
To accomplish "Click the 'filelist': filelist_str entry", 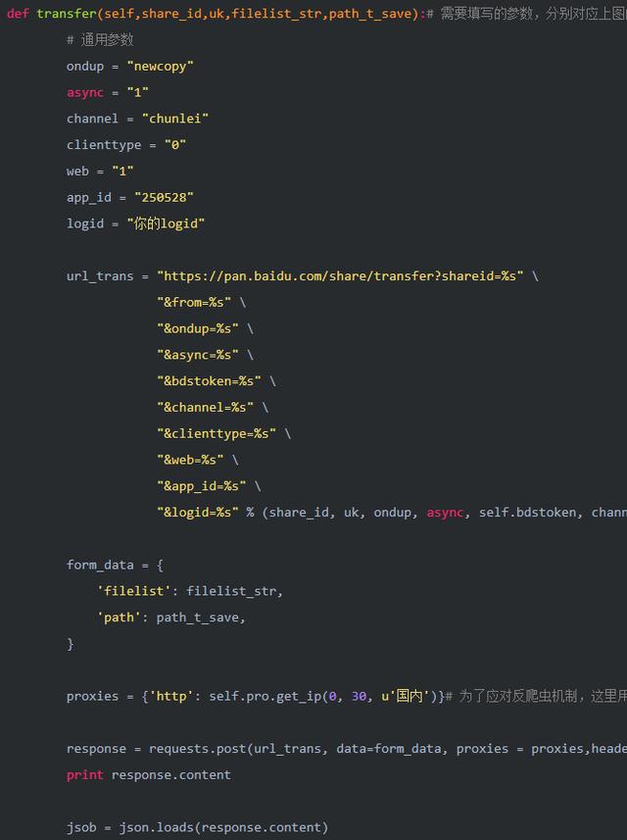I will [189, 591].
